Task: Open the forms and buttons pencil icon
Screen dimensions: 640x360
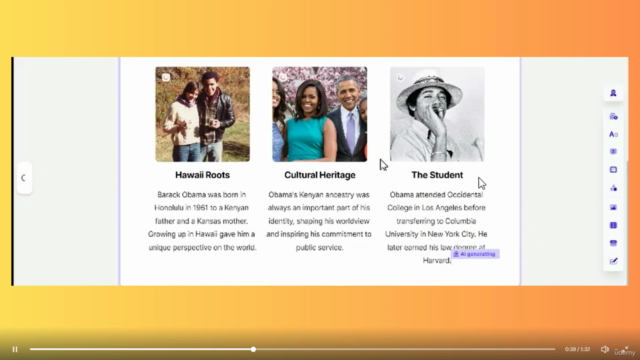Action: tap(613, 261)
